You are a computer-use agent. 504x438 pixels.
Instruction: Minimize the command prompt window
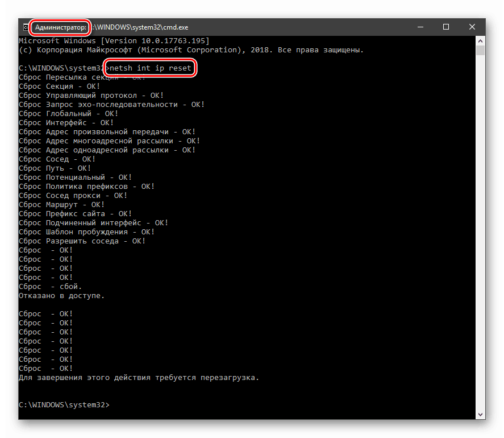(420, 27)
